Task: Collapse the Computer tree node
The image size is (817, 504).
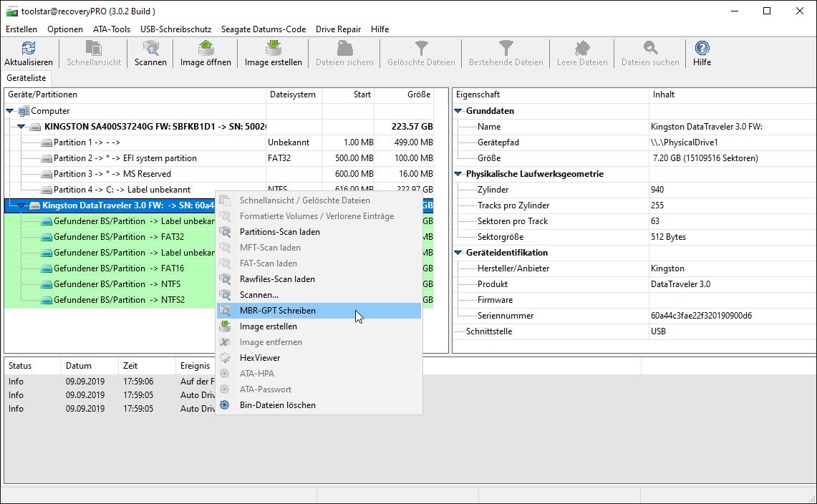Action: pos(11,111)
